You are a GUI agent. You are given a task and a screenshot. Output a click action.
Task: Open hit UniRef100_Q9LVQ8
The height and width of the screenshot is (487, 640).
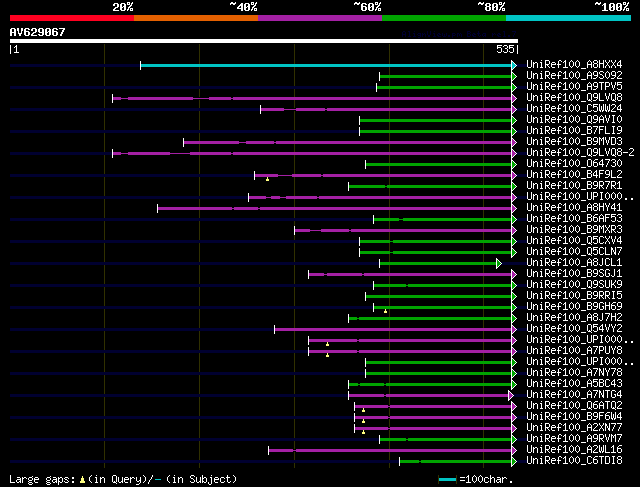pos(574,98)
